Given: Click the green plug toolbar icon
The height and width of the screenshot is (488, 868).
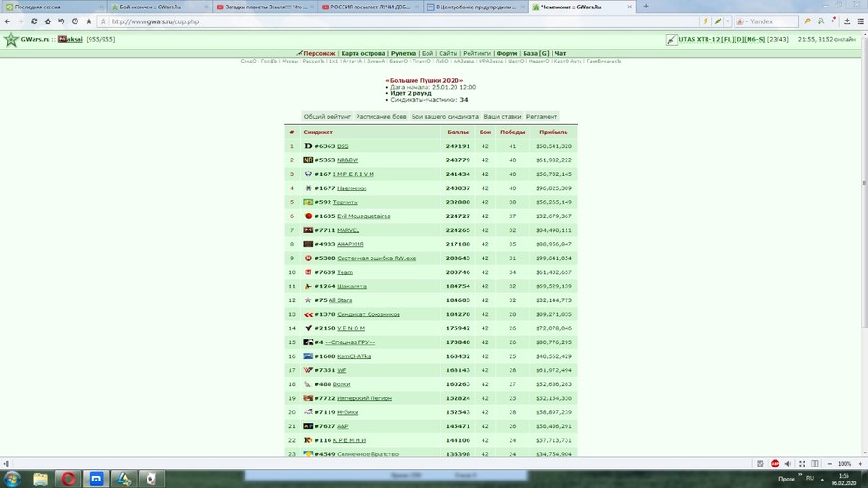Looking at the screenshot, I should 718,21.
